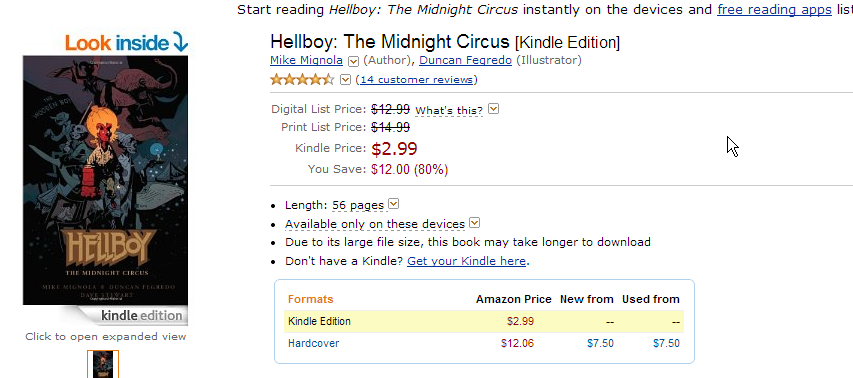Open the free reading apps link
This screenshot has height=378, width=853.
[x=774, y=10]
